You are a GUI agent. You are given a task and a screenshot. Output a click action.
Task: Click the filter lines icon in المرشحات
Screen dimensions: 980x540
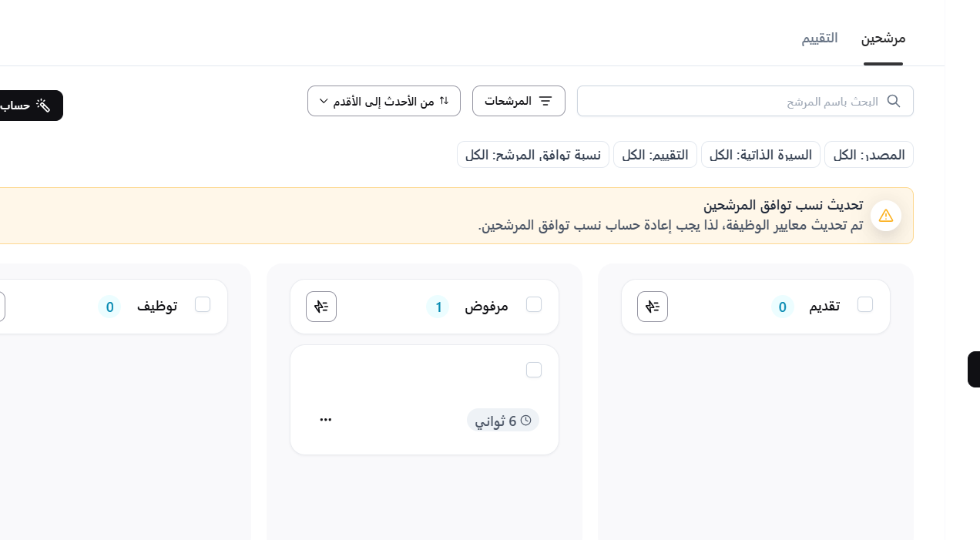tap(545, 101)
